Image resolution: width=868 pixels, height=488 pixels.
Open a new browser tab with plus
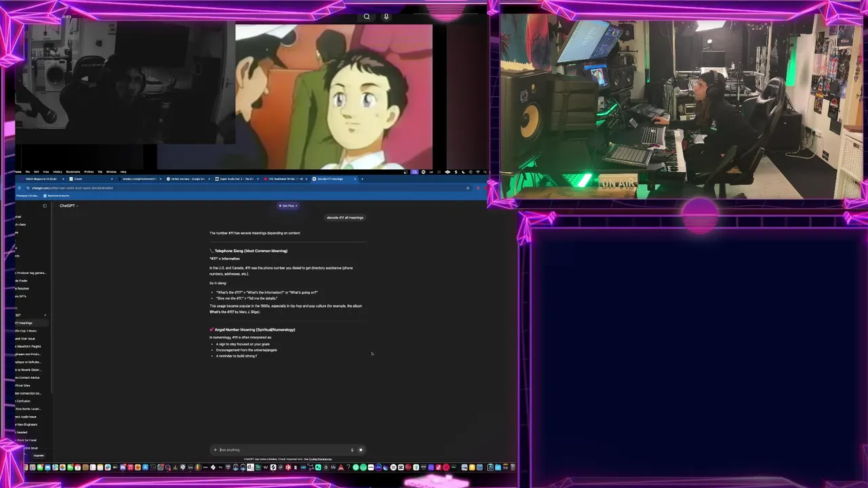pyautogui.click(x=362, y=179)
